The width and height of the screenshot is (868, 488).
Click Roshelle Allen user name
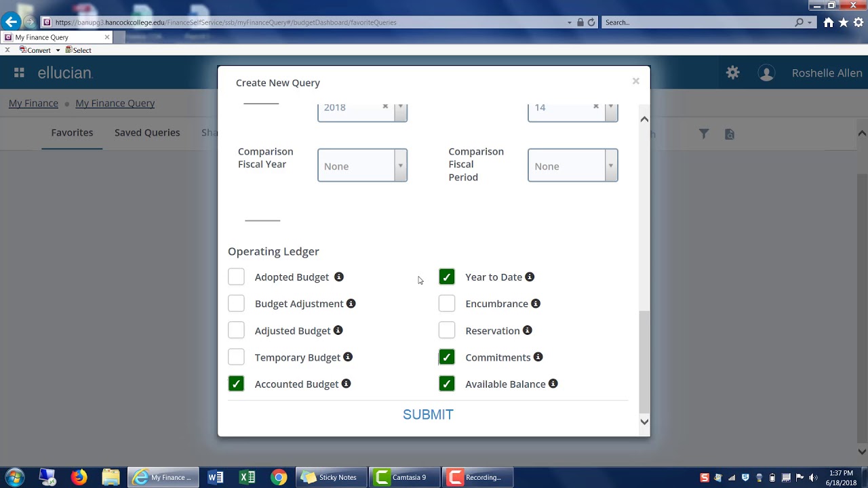827,73
